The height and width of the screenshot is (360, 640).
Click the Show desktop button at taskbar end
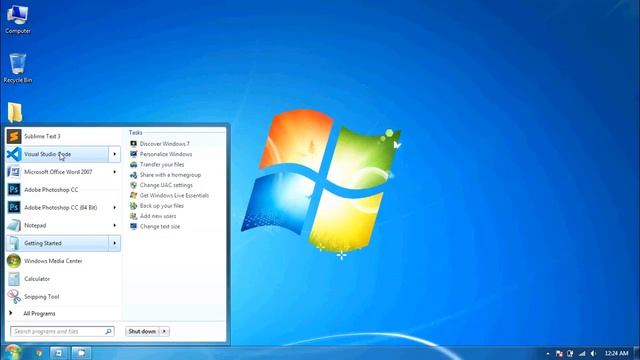(637, 353)
